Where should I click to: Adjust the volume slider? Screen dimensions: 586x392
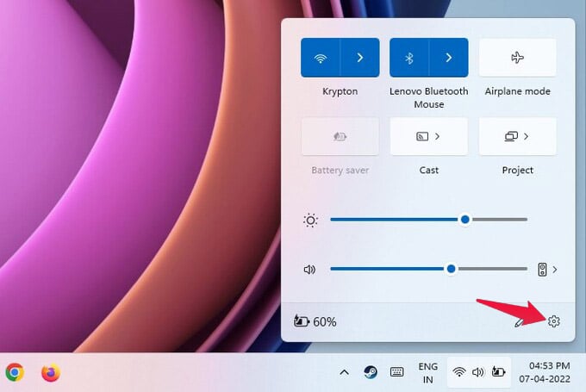428,269
